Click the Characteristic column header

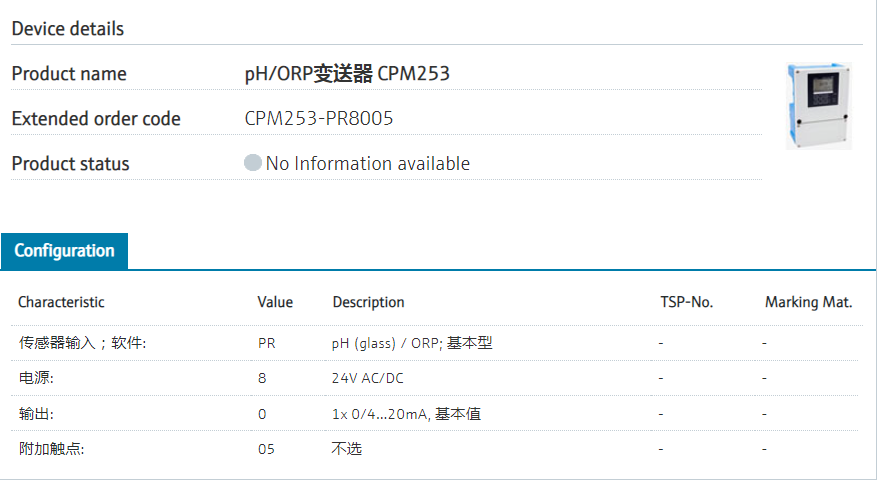[61, 302]
